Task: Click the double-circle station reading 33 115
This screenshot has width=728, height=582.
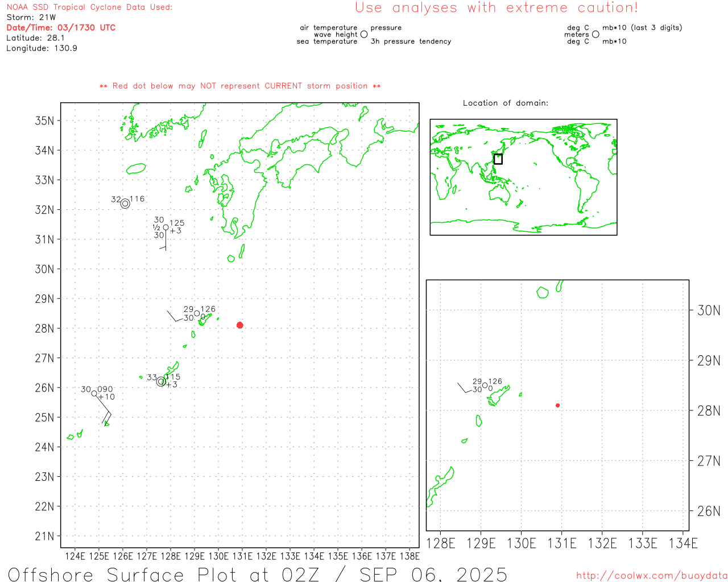Action: (161, 381)
